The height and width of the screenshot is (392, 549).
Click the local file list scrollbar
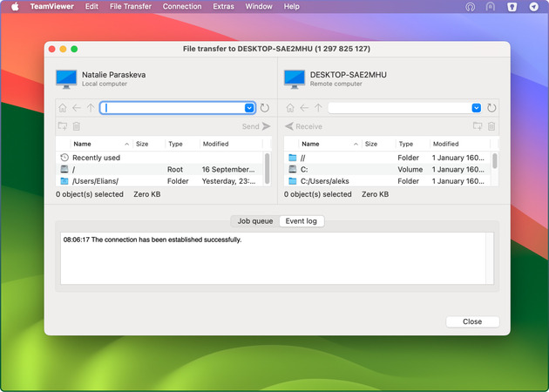[x=268, y=168]
